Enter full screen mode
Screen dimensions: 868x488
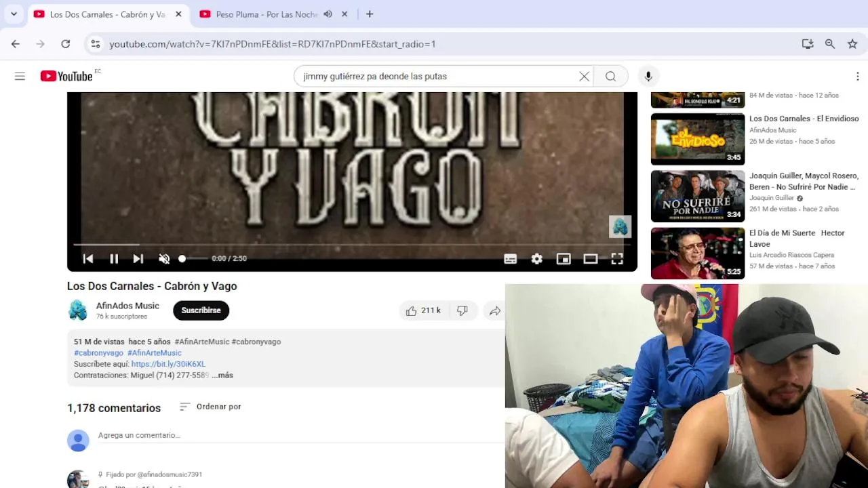[617, 258]
